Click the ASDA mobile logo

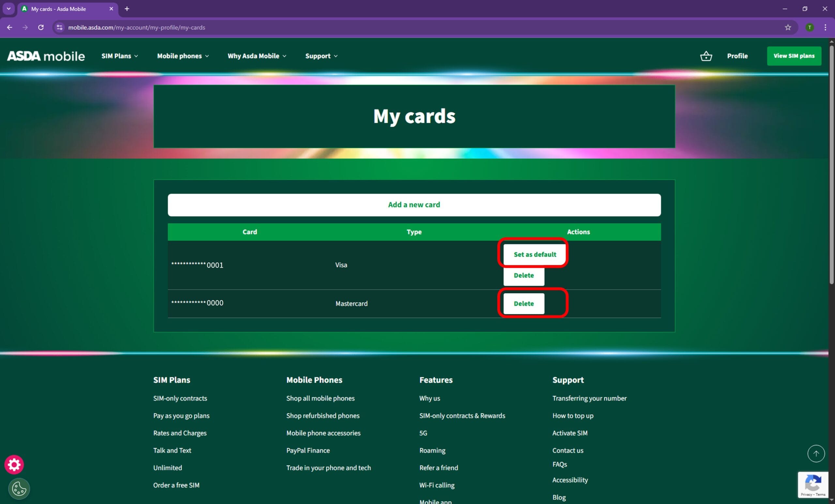pos(46,56)
